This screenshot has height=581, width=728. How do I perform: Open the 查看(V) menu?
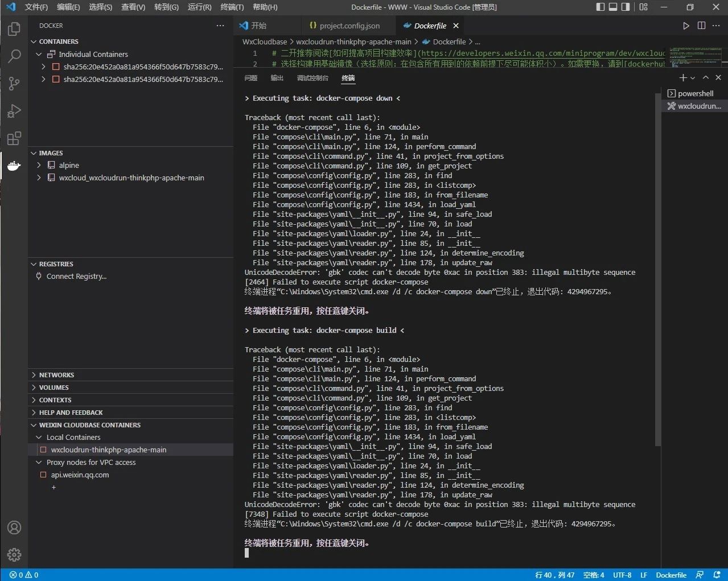[x=133, y=7]
